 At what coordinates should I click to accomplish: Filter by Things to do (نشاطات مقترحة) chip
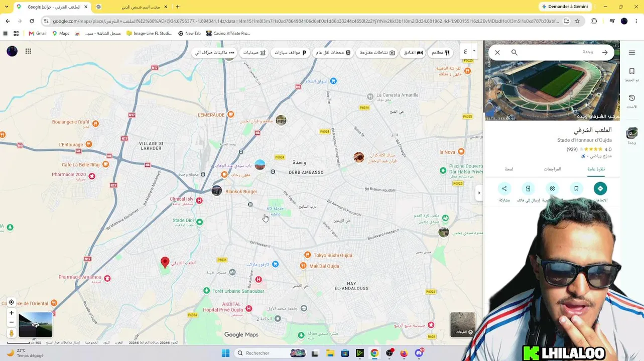click(377, 53)
